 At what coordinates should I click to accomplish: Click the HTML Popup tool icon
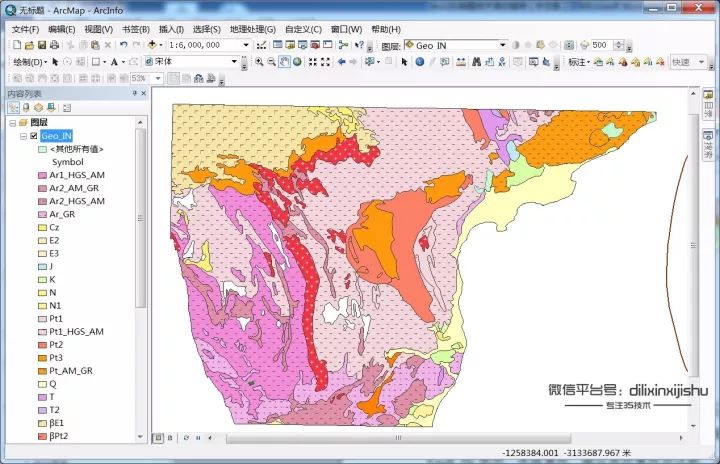tap(444, 62)
